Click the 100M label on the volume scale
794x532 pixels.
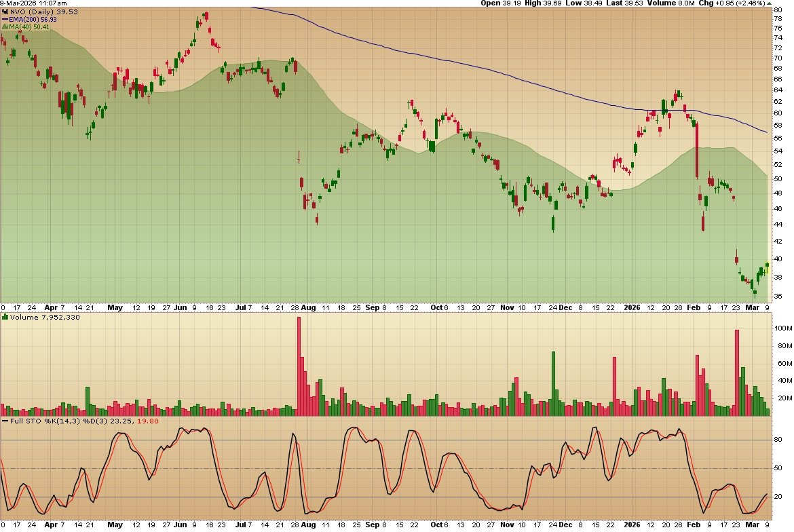pos(783,328)
